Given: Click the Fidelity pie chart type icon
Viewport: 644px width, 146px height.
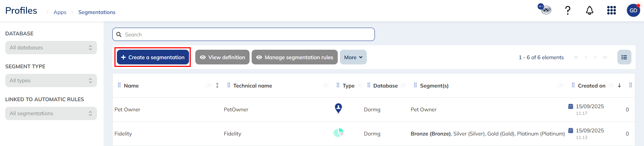Looking at the screenshot, I should tap(338, 133).
